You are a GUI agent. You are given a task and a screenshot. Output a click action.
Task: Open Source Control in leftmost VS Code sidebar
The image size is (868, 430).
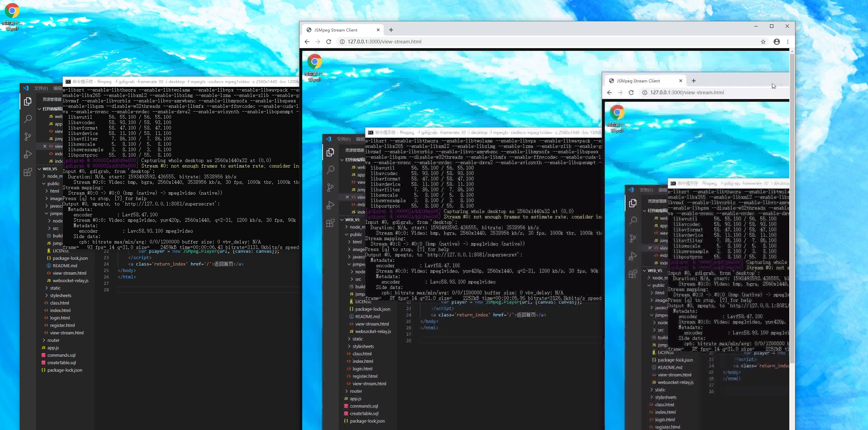click(28, 137)
